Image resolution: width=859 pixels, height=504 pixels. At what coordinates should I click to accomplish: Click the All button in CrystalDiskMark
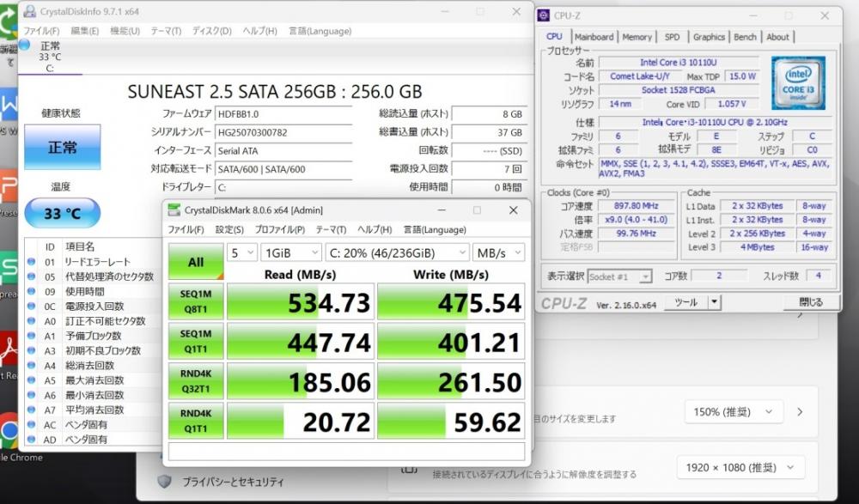coord(196,262)
